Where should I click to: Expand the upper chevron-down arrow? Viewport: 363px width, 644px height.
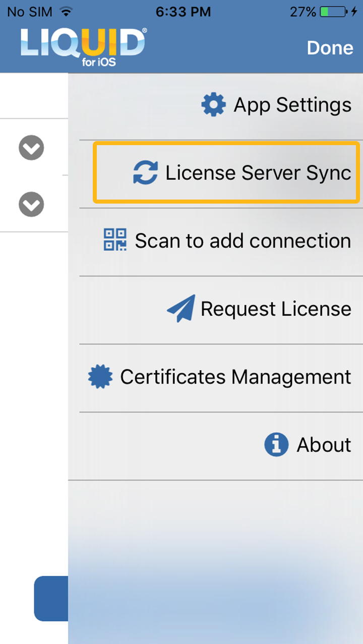click(x=31, y=148)
